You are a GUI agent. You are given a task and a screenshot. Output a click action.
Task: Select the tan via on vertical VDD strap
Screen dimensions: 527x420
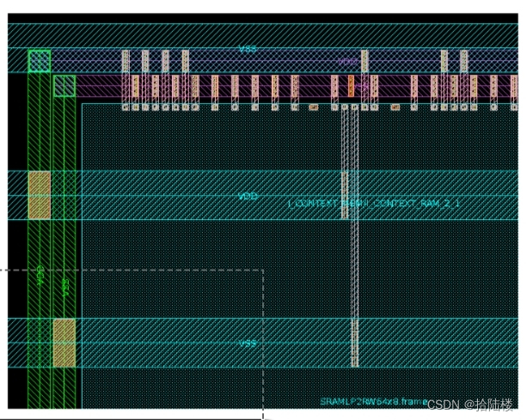click(x=40, y=195)
